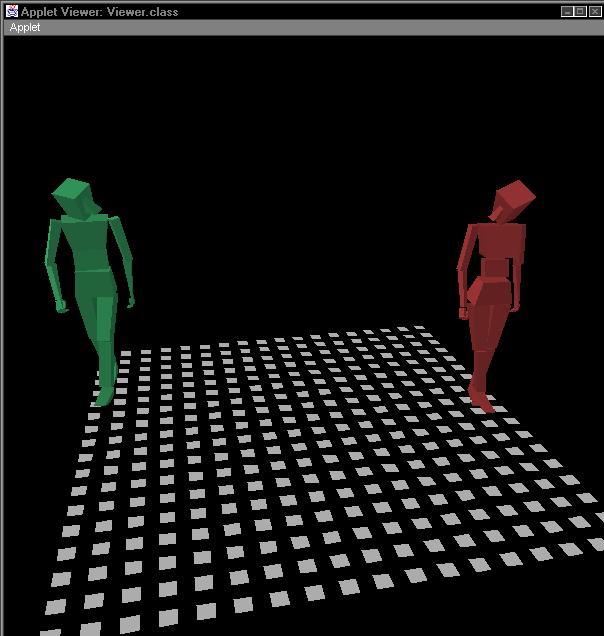Click the green figure's hand on the left side
The width and height of the screenshot is (604, 636).
[x=62, y=304]
